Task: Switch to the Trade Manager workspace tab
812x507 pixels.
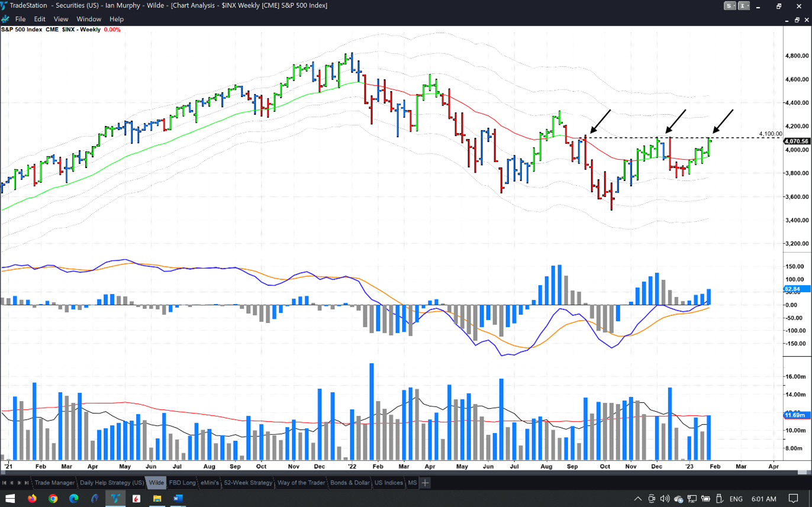Action: [54, 483]
